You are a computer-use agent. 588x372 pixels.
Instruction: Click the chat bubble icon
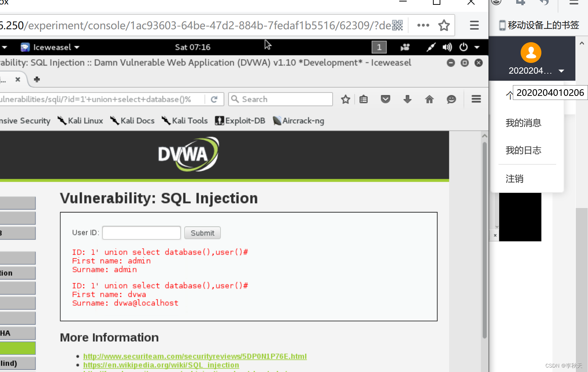[x=451, y=99]
